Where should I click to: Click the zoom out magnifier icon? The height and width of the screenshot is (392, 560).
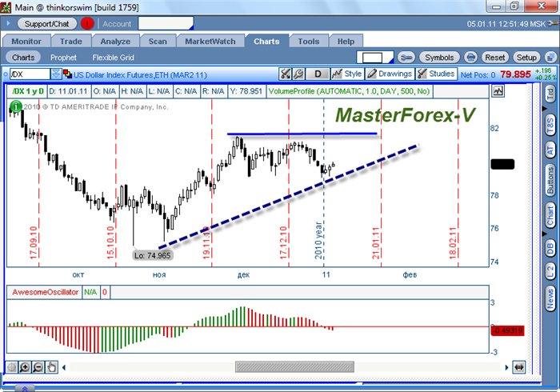(38, 367)
